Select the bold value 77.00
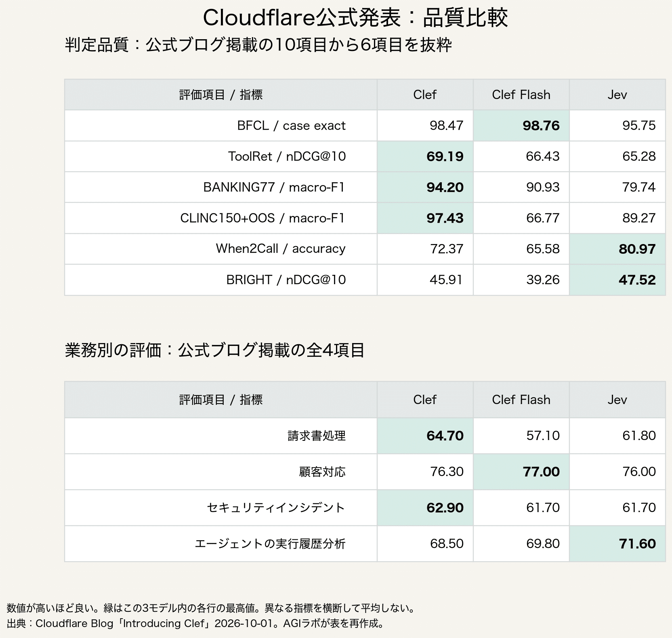 click(541, 472)
